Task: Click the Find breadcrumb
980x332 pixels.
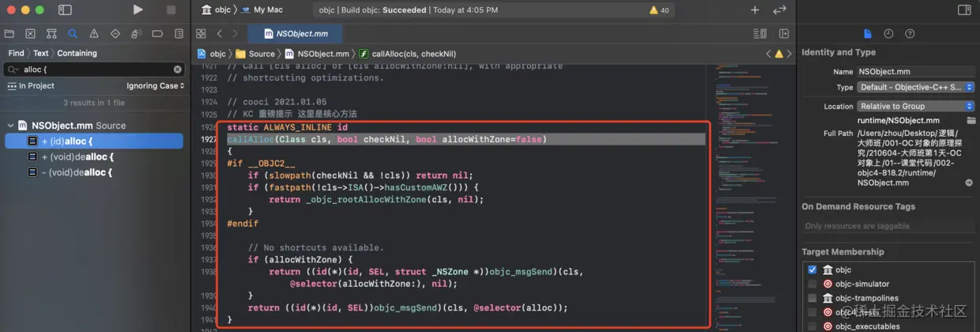Action: tap(16, 53)
